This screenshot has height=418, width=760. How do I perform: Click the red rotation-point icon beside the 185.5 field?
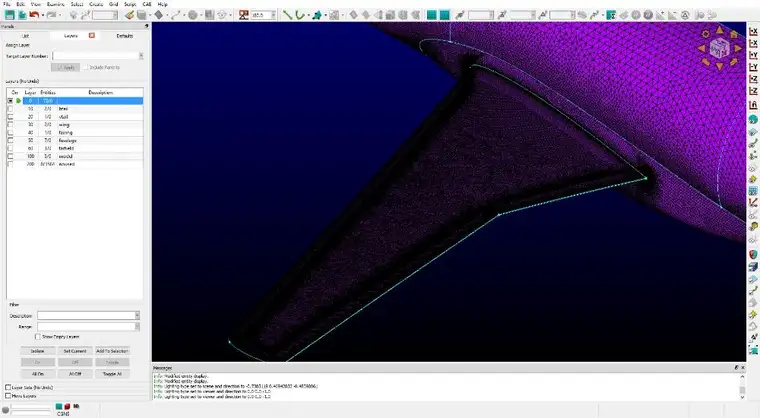tap(244, 15)
